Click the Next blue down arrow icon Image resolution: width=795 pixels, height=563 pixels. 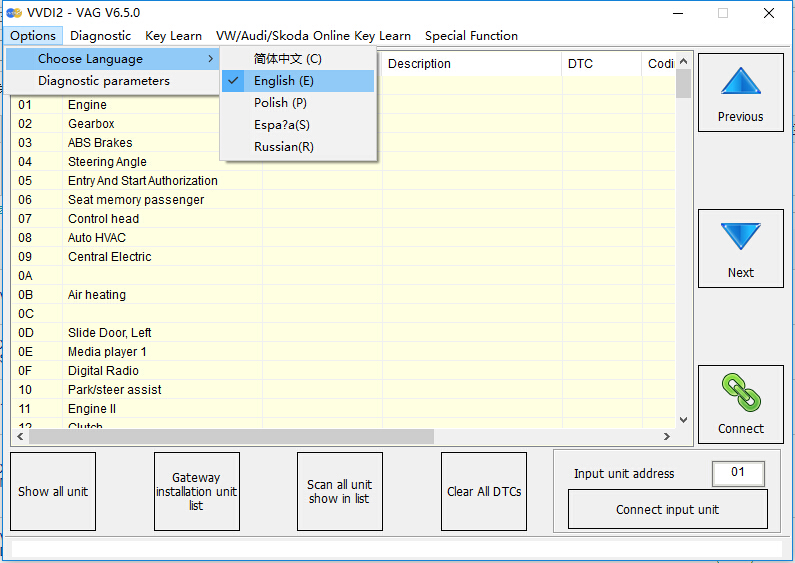coord(740,237)
